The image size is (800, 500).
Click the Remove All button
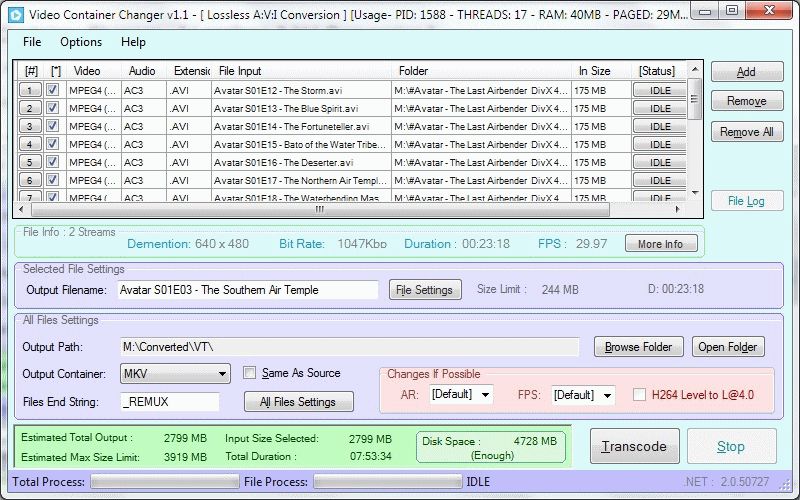pyautogui.click(x=747, y=132)
